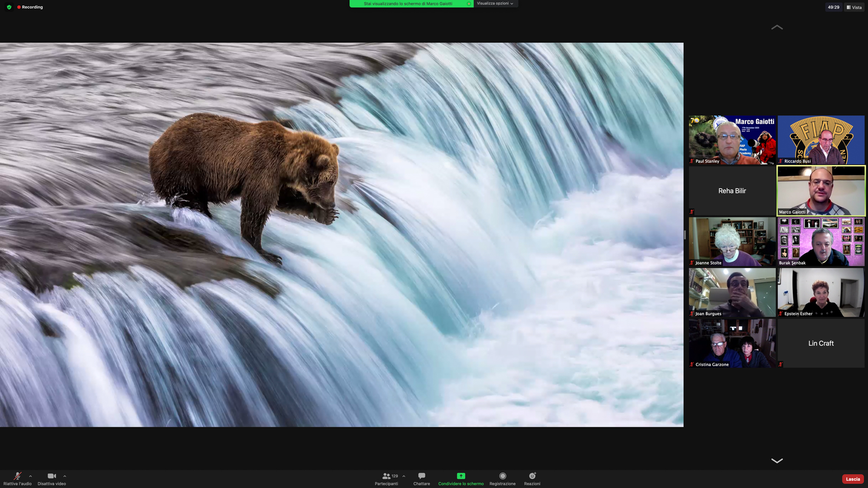Select Joanne Stolte's video tile

pyautogui.click(x=732, y=242)
